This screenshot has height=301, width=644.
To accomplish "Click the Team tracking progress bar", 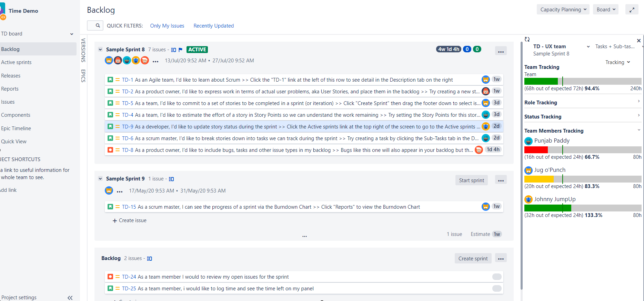I will point(583,81).
